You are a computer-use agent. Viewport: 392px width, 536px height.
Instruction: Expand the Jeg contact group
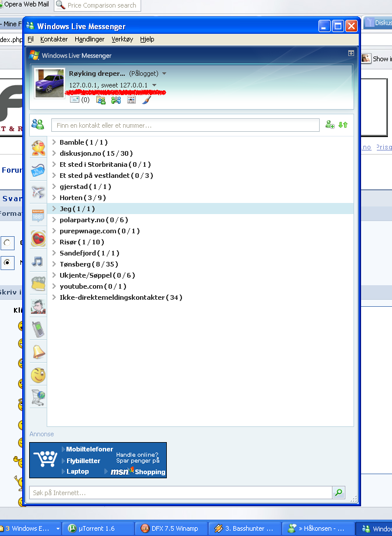point(54,209)
